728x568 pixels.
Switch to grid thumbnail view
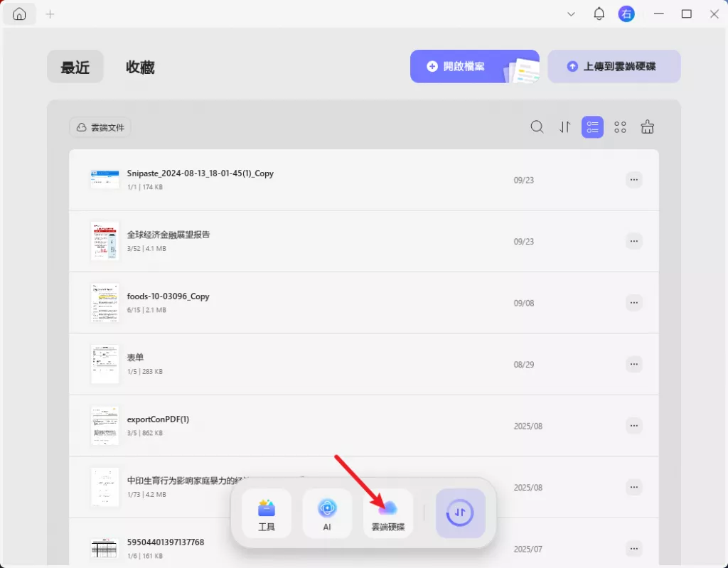click(x=620, y=127)
